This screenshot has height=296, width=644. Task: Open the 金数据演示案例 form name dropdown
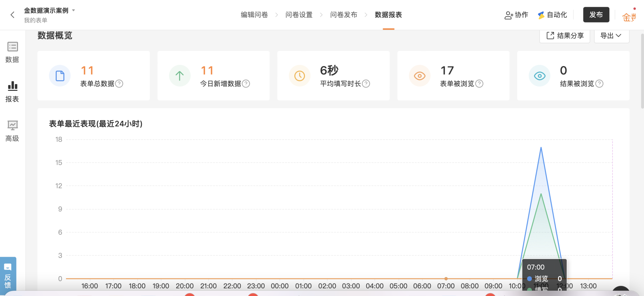coord(50,10)
